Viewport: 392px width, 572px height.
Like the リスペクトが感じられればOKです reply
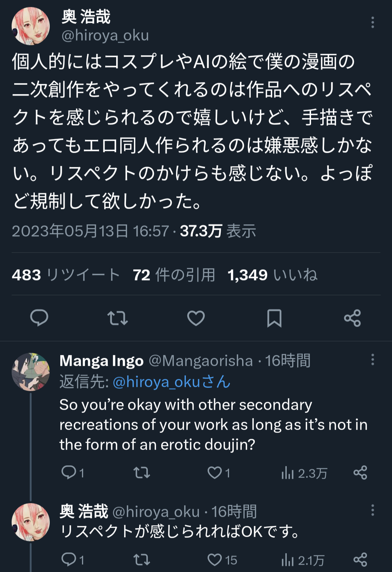pyautogui.click(x=215, y=560)
